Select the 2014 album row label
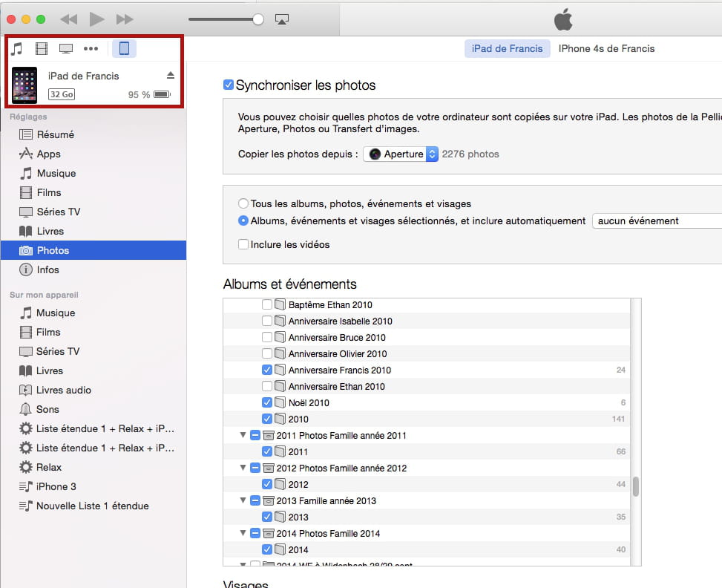 (298, 549)
